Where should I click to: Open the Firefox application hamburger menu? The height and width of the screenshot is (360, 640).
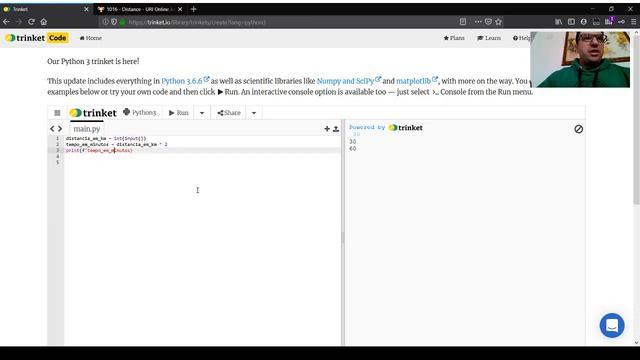point(633,22)
